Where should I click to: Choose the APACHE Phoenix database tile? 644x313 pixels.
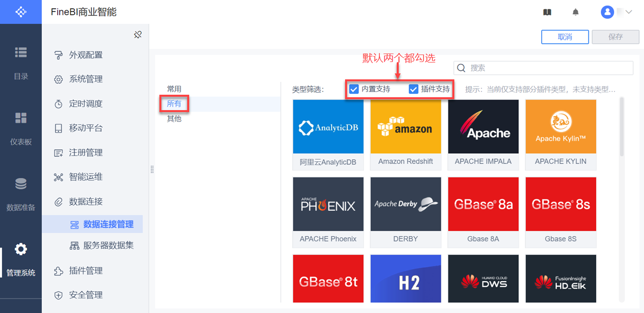tap(328, 212)
